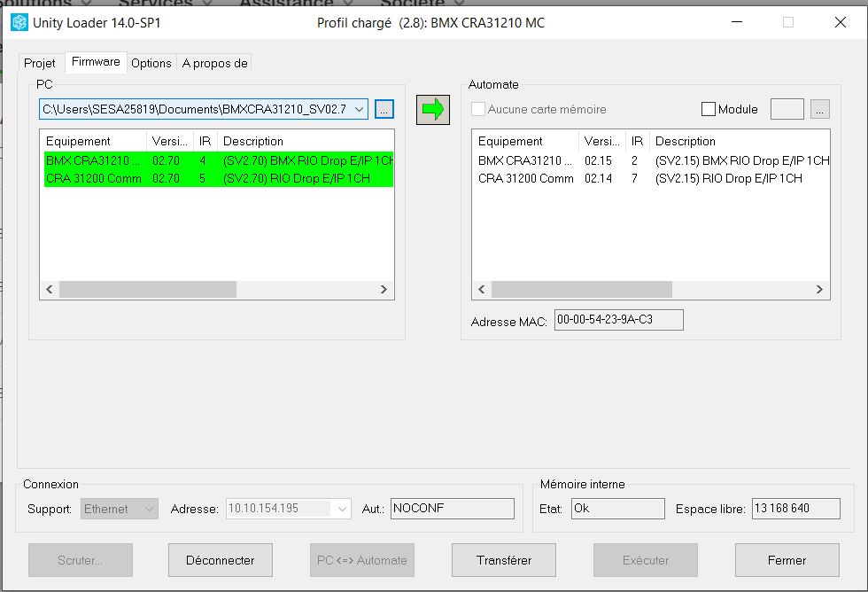Click (SV2.15) RIO Drop E/IP 1CH description
The width and height of the screenshot is (868, 592).
coord(728,178)
